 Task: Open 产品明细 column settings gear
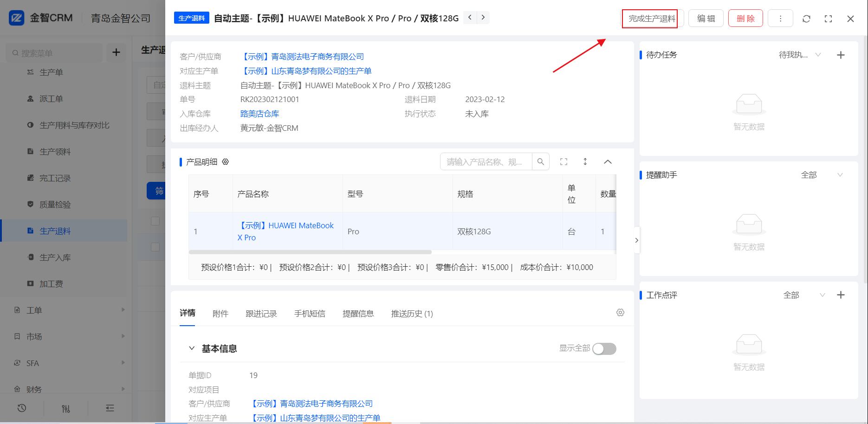[226, 162]
